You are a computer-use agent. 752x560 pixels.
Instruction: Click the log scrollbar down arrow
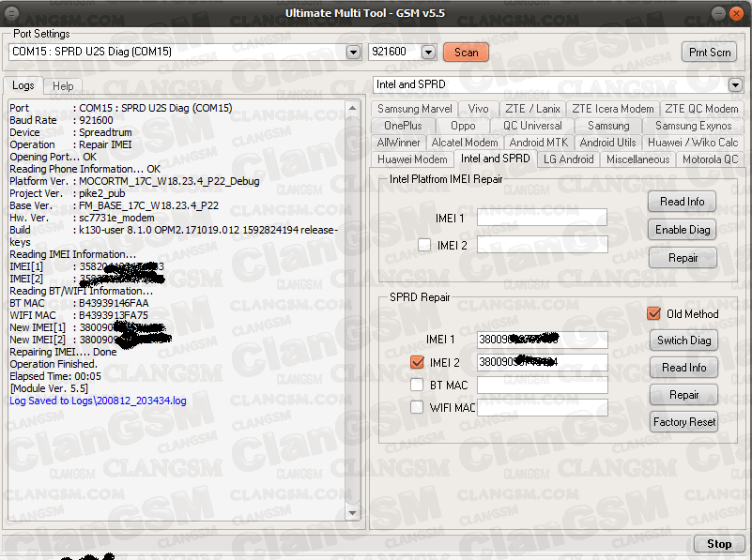(x=352, y=513)
